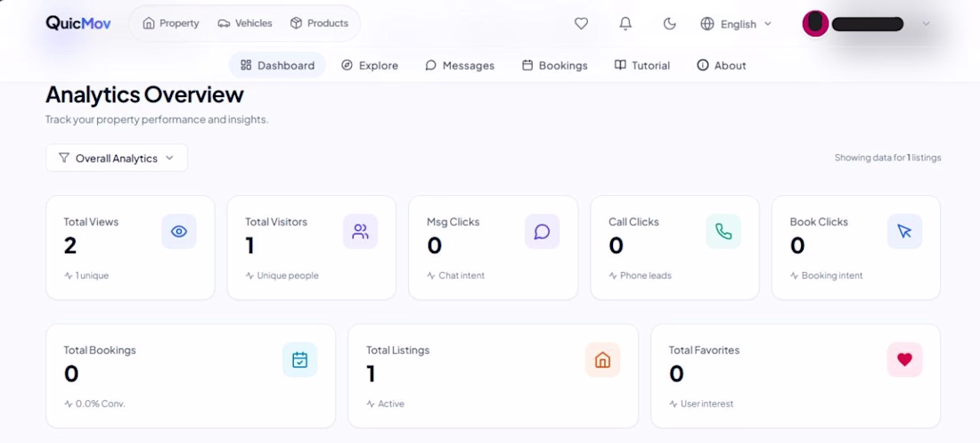Click the Total Bookings calendar icon
The width and height of the screenshot is (980, 443).
click(x=299, y=360)
